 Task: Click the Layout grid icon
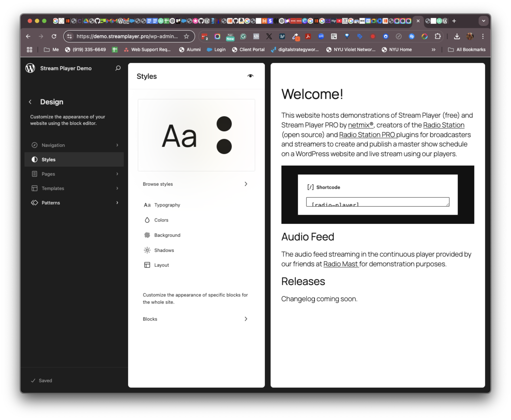coord(147,265)
